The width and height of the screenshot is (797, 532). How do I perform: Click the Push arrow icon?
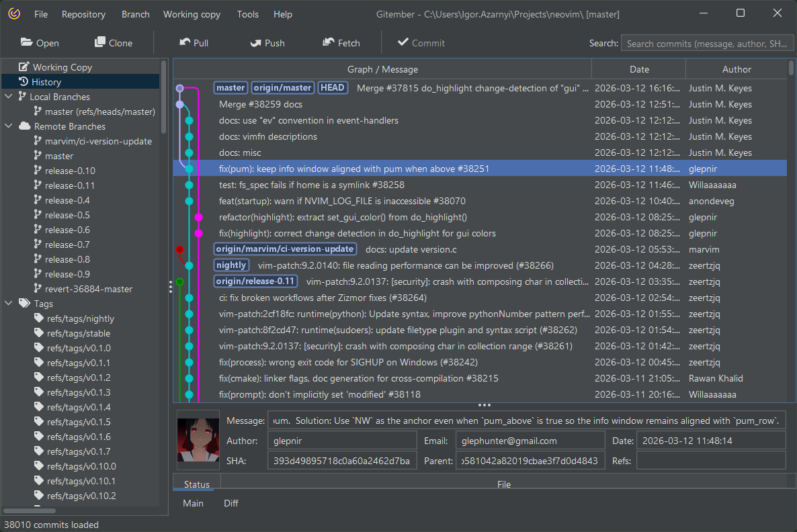[x=256, y=42]
